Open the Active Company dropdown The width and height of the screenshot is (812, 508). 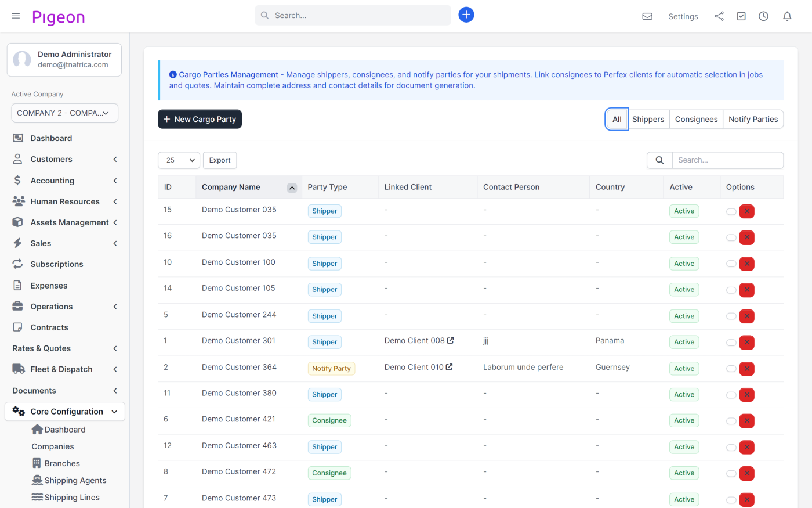pyautogui.click(x=64, y=113)
